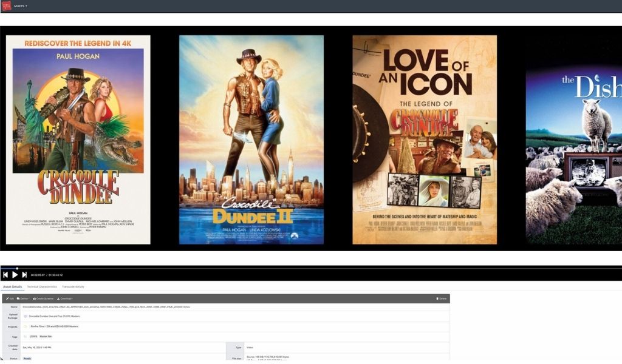Viewport: 622px width, 364px height.
Task: Skip to previous frame in player
Action: 5,274
